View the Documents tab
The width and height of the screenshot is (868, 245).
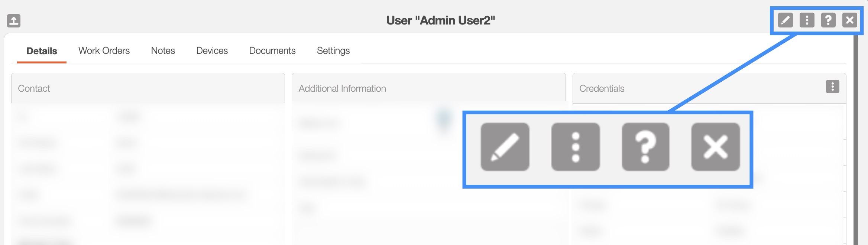click(272, 50)
